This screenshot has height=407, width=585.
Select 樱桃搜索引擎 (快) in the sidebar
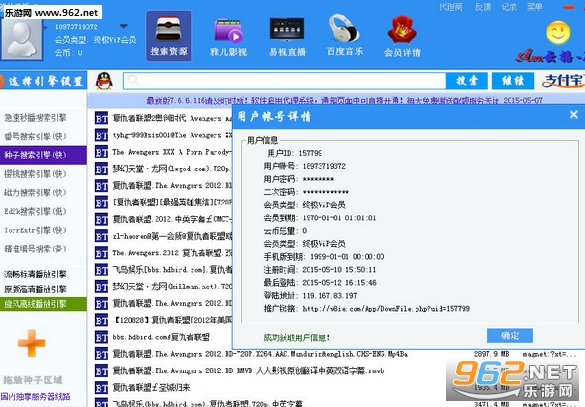pos(35,174)
